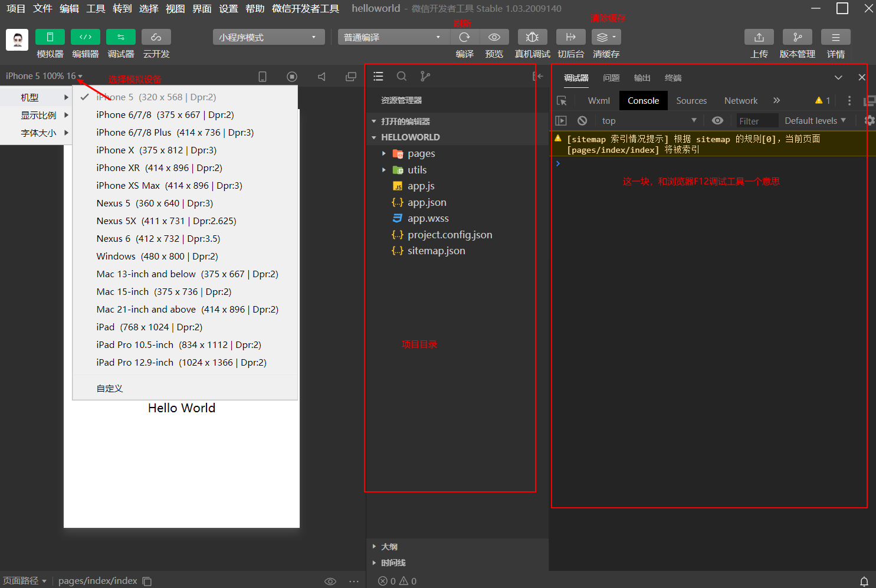Image resolution: width=876 pixels, height=588 pixels.
Task: Collapse the sidebar panel icon
Action: click(537, 76)
